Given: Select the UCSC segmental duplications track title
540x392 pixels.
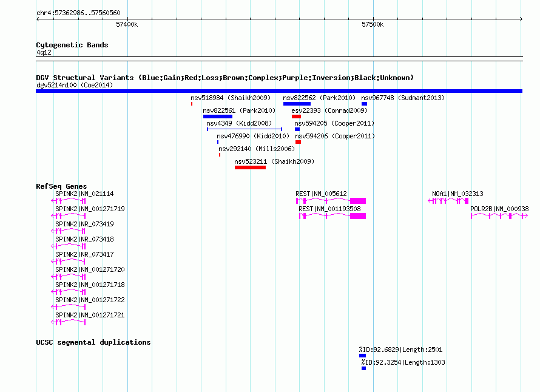Looking at the screenshot, I should pyautogui.click(x=93, y=342).
